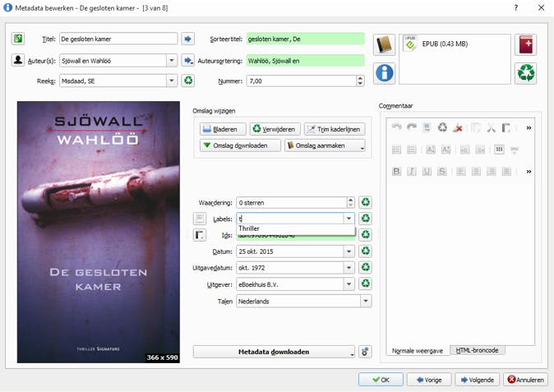The image size is (554, 392).
Task: Click into the Titel input field
Action: [x=118, y=39]
